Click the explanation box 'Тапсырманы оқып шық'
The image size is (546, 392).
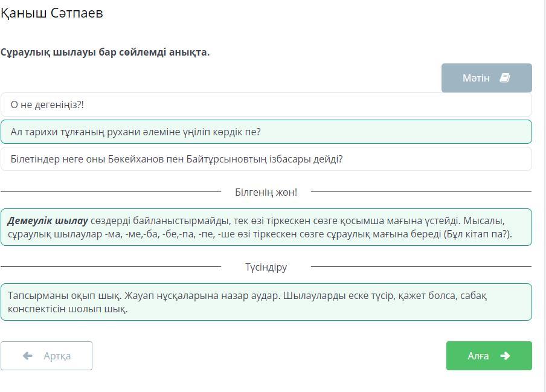coord(266,302)
